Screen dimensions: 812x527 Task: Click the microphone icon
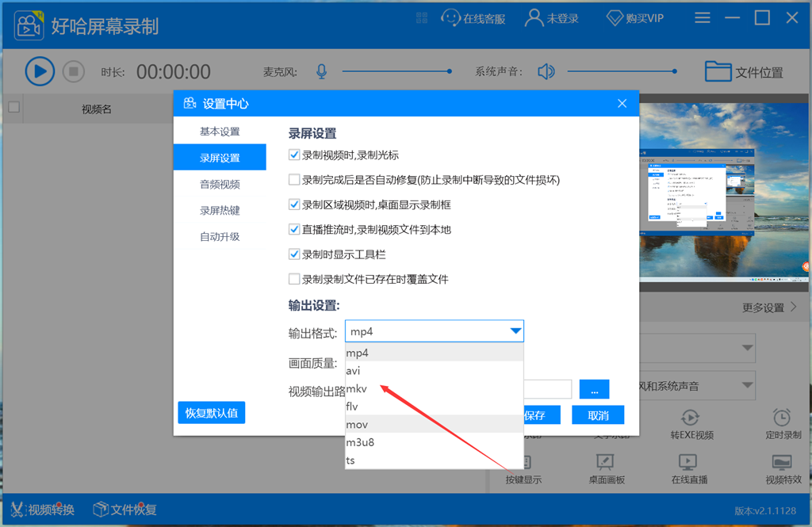pyautogui.click(x=321, y=72)
